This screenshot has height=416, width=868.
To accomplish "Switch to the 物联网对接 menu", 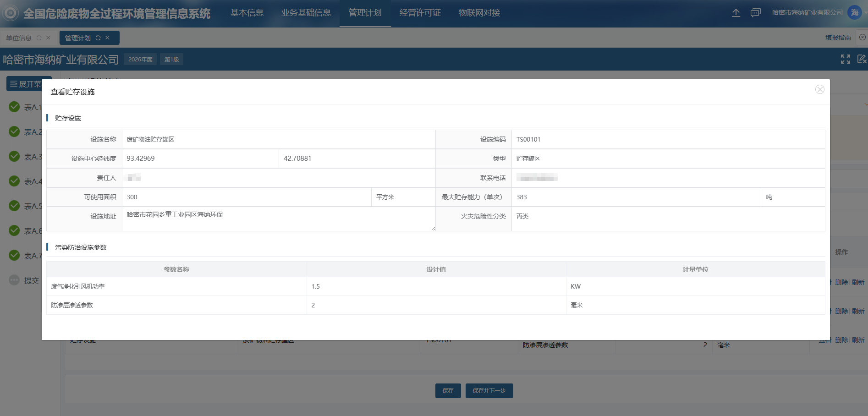I will pyautogui.click(x=479, y=13).
